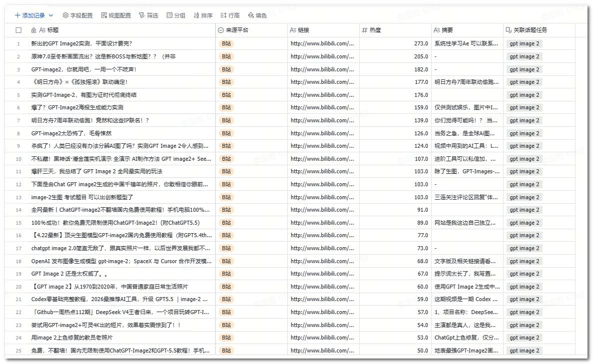
Task: Click the 热度 column header
Action: point(375,30)
